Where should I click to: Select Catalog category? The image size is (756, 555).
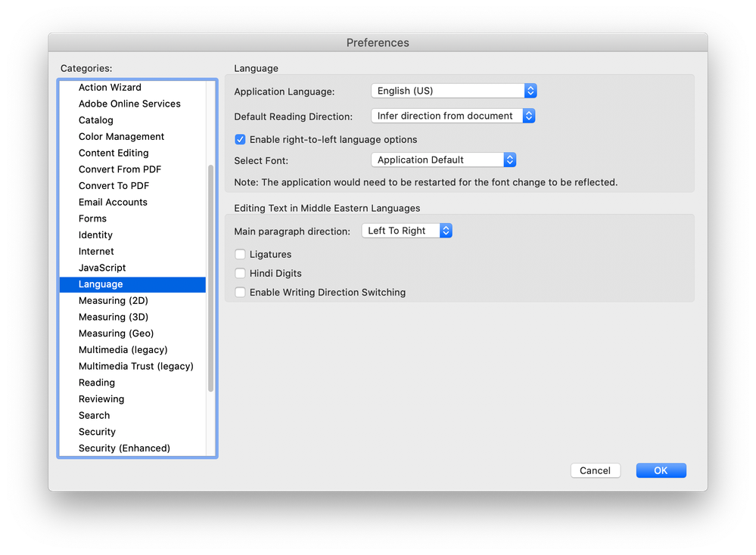[132, 120]
